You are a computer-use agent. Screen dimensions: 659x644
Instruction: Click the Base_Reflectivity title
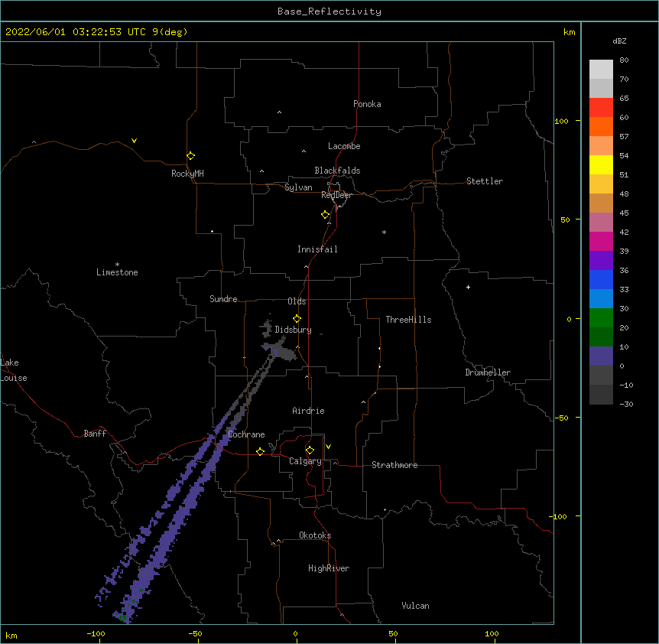point(329,11)
